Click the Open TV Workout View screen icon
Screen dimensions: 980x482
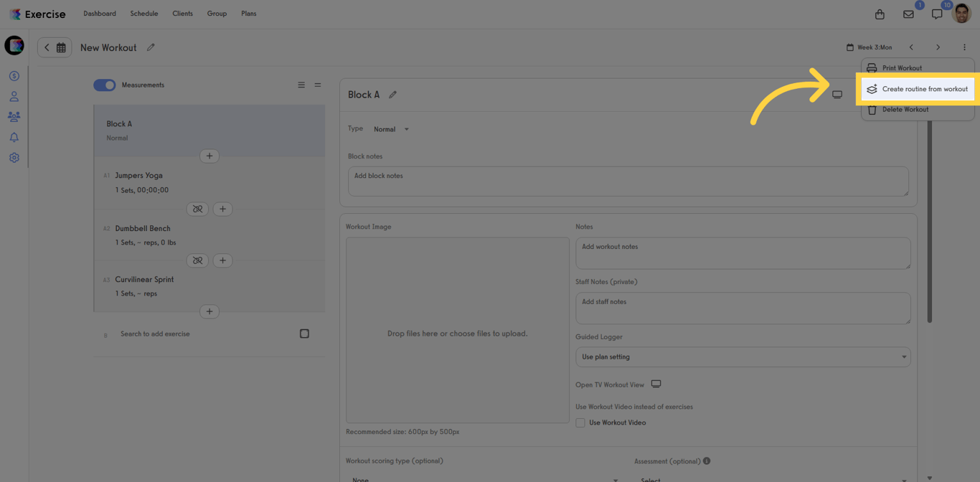click(656, 384)
